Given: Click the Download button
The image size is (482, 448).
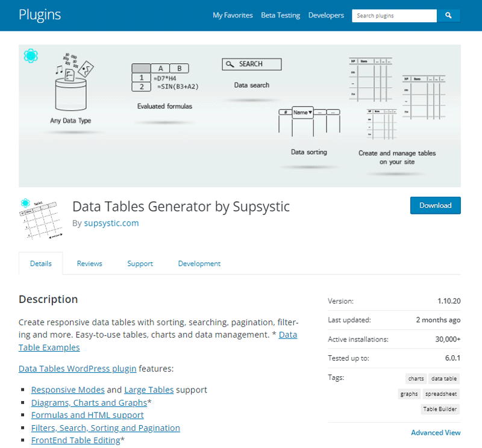Looking at the screenshot, I should point(435,205).
